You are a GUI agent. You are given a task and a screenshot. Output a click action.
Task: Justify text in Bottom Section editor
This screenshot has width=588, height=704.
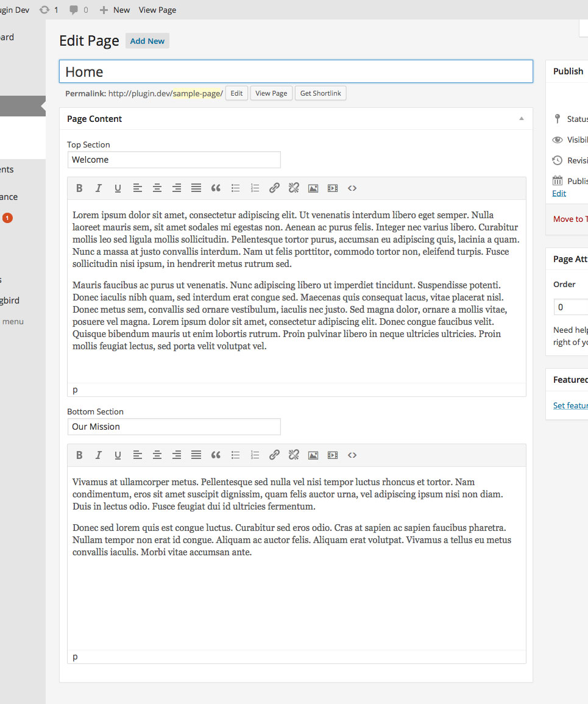(x=196, y=455)
